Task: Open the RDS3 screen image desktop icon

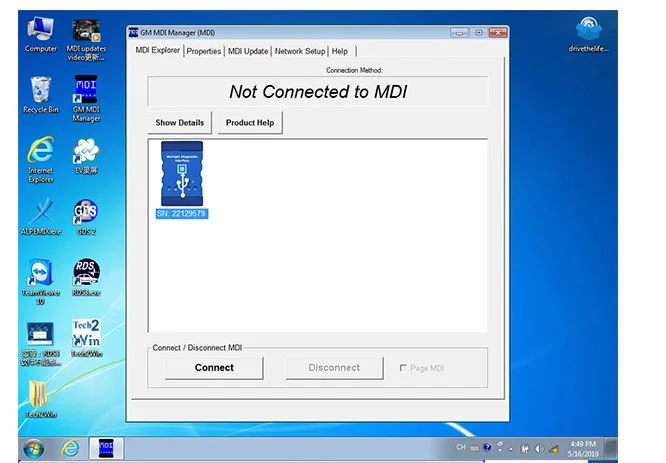Action: point(41,344)
